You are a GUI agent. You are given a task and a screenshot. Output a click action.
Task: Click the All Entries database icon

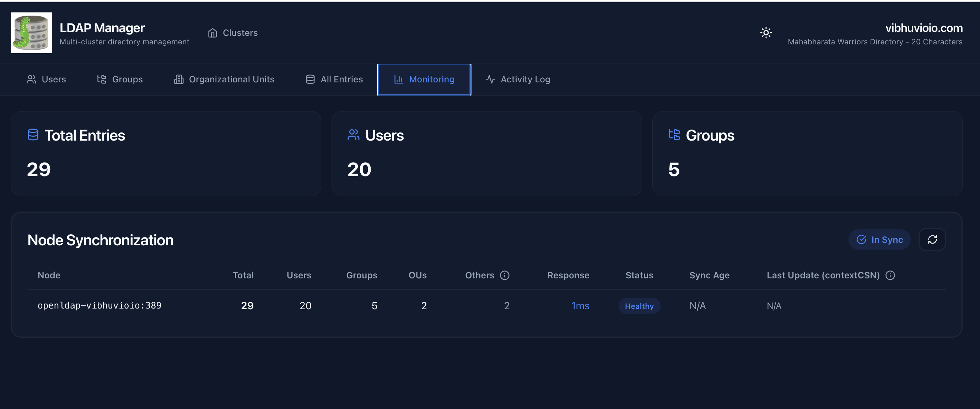[x=310, y=79]
